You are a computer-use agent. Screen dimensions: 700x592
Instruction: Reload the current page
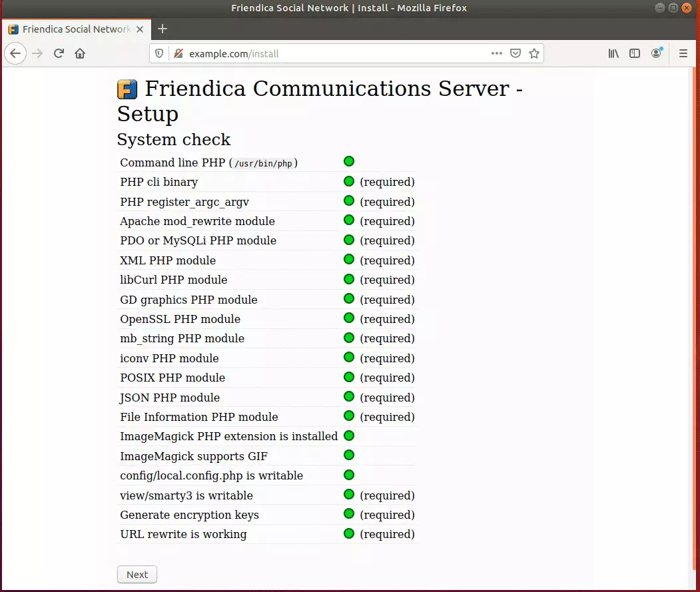point(59,53)
